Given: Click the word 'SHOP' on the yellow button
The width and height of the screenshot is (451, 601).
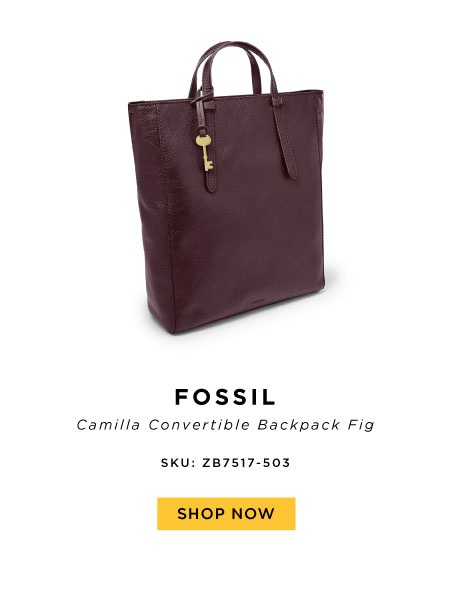Looking at the screenshot, I should 201,514.
